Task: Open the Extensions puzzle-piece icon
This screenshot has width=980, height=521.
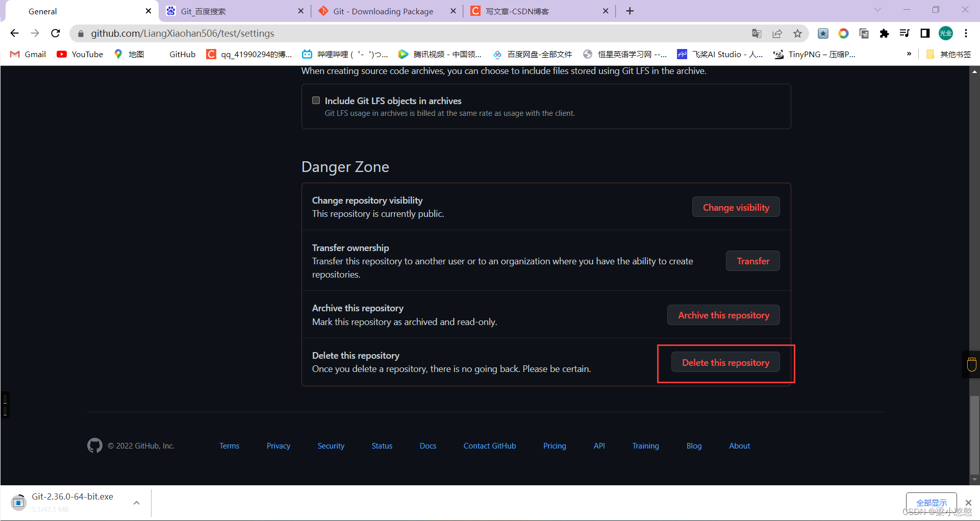Action: [x=884, y=34]
